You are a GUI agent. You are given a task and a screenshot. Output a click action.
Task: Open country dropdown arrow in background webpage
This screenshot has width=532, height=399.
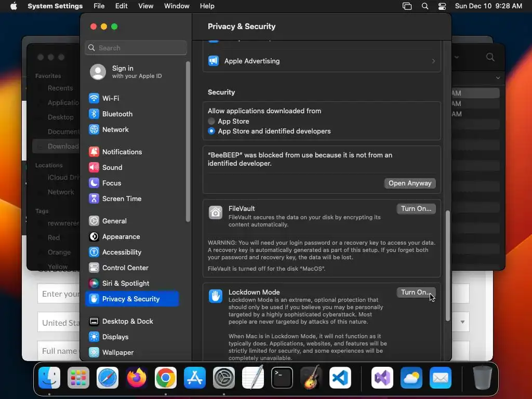(x=462, y=322)
